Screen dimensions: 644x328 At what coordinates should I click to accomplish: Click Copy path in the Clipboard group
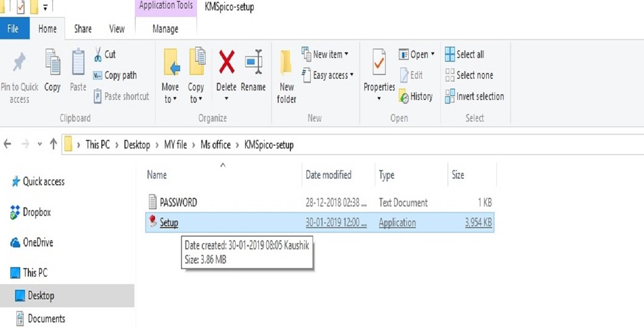(115, 75)
